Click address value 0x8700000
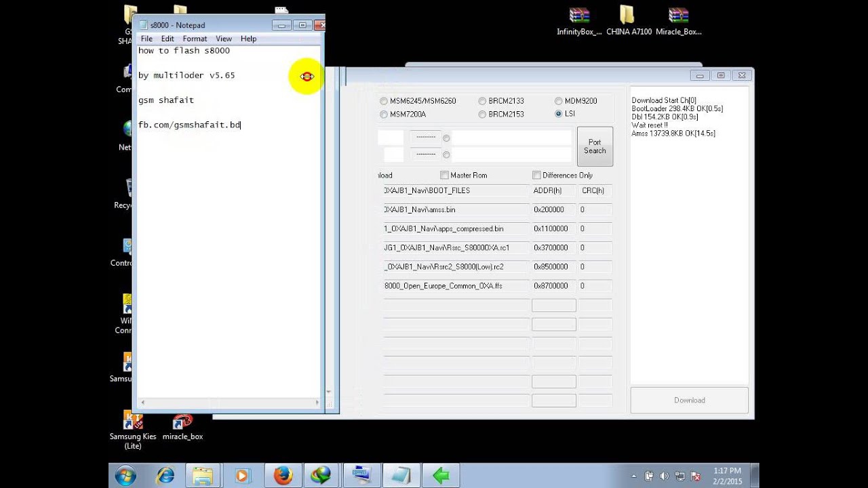The width and height of the screenshot is (868, 488). 553,286
